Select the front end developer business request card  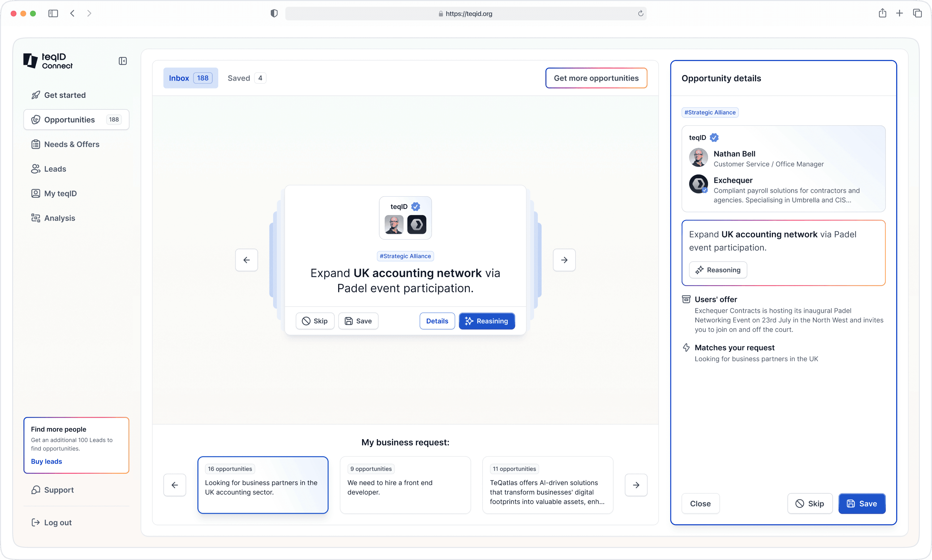tap(405, 485)
